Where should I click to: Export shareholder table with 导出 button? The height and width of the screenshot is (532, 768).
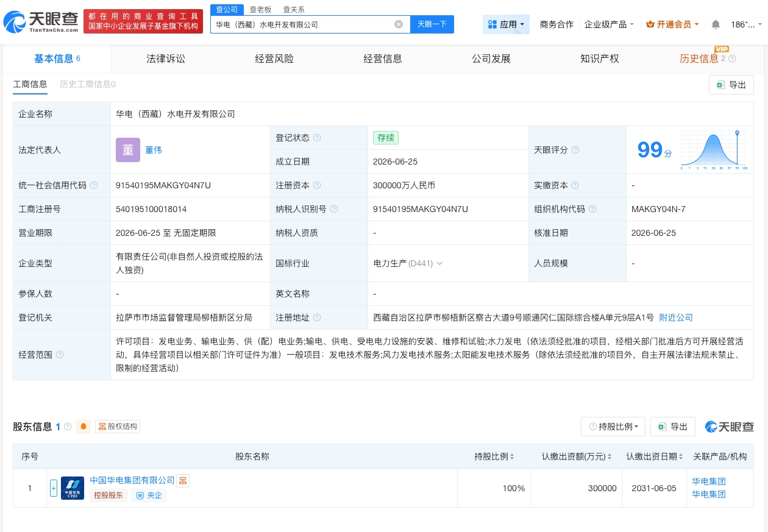point(673,427)
